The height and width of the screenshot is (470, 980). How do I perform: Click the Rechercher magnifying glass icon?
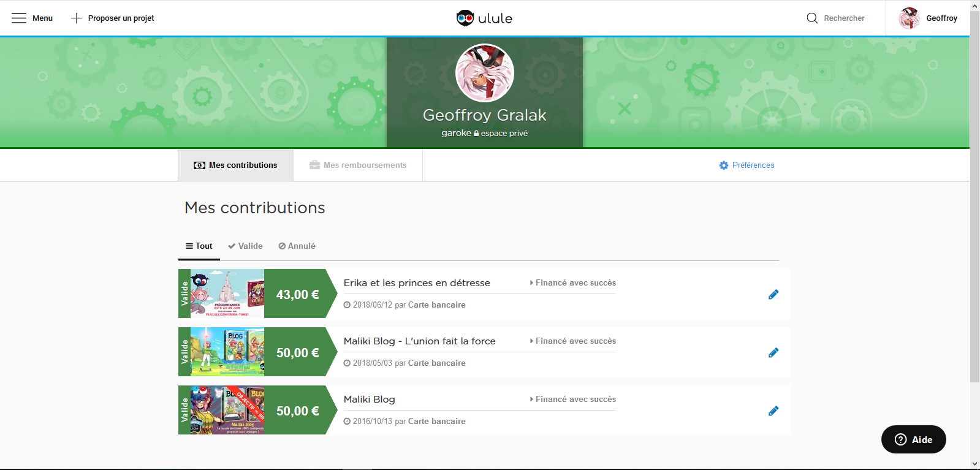812,18
